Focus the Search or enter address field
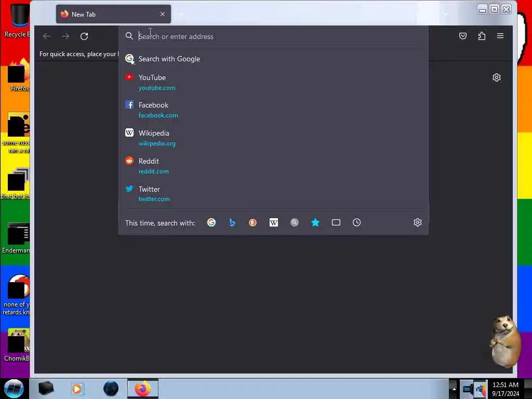This screenshot has width=532, height=399. (x=273, y=36)
